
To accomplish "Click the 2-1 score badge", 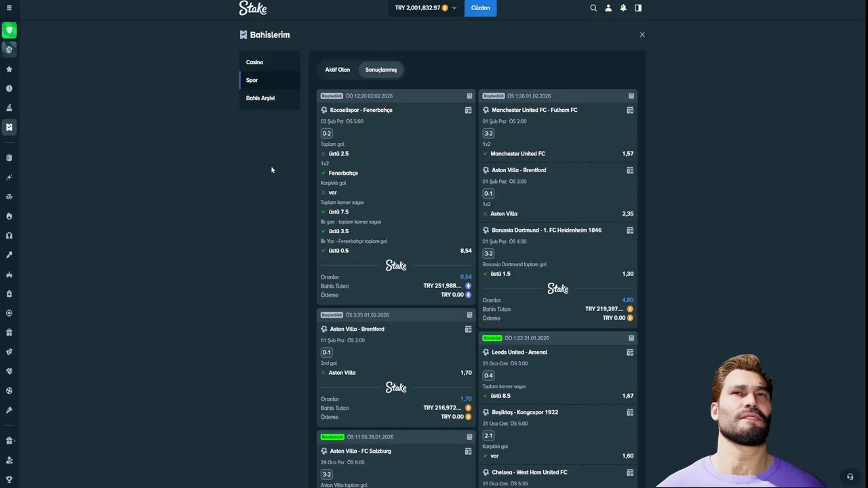I will (x=488, y=436).
